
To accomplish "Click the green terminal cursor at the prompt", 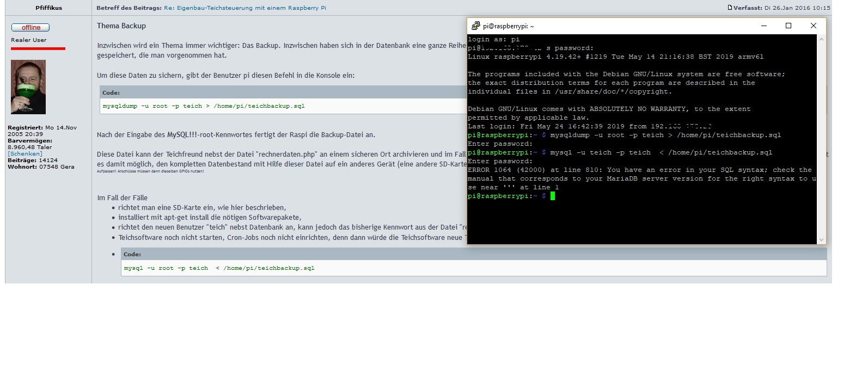I will [x=552, y=196].
